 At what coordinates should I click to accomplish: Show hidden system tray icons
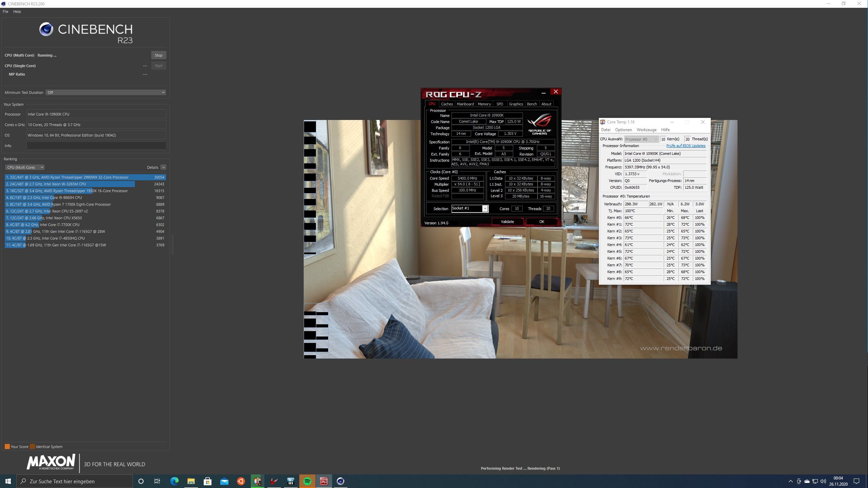point(791,481)
